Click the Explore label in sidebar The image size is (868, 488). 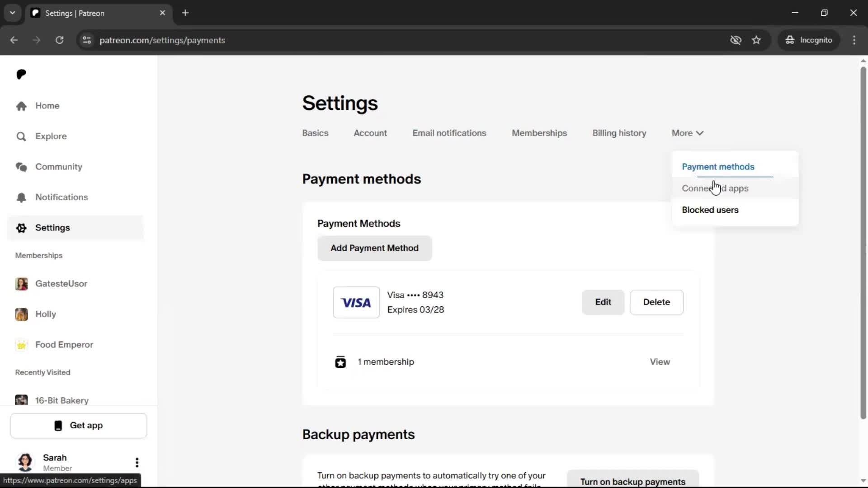[51, 136]
